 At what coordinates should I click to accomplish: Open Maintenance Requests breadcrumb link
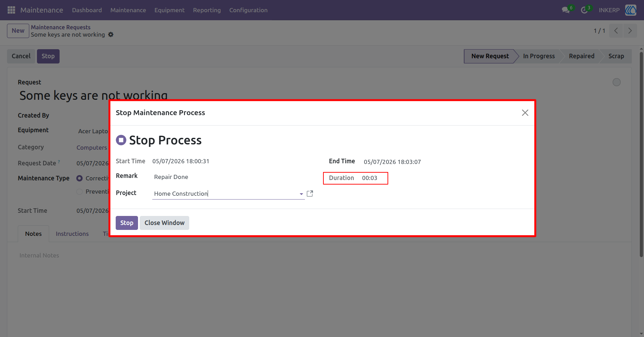61,27
